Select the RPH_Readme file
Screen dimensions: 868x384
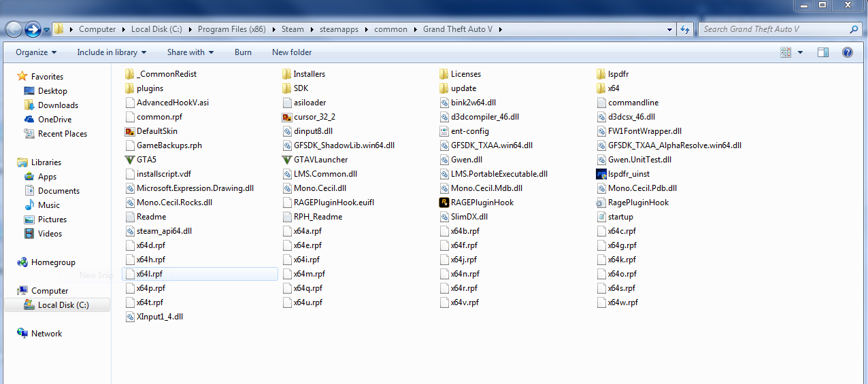coord(312,217)
